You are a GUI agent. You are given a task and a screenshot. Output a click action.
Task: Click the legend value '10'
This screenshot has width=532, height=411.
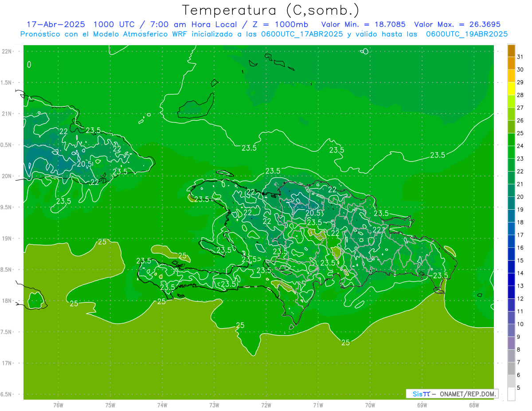(520, 324)
